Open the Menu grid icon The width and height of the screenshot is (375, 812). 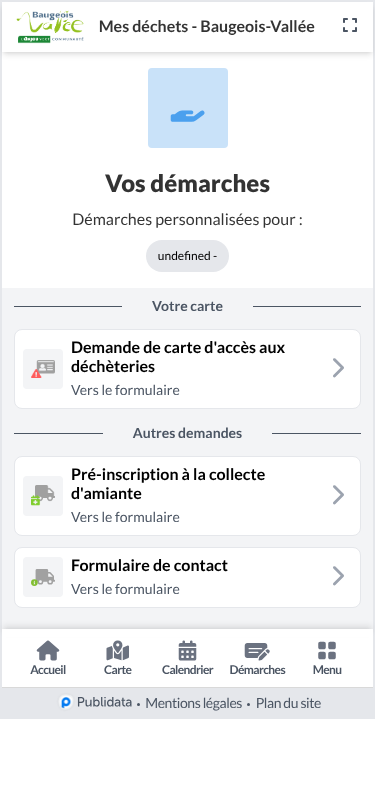(327, 658)
